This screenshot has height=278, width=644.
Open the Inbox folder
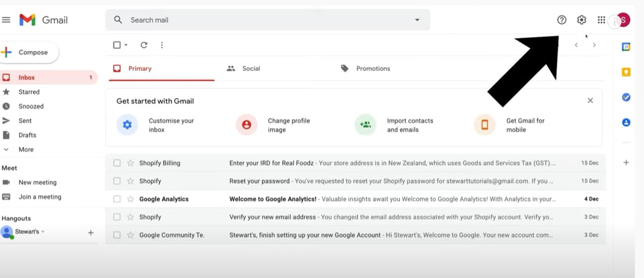(48, 77)
